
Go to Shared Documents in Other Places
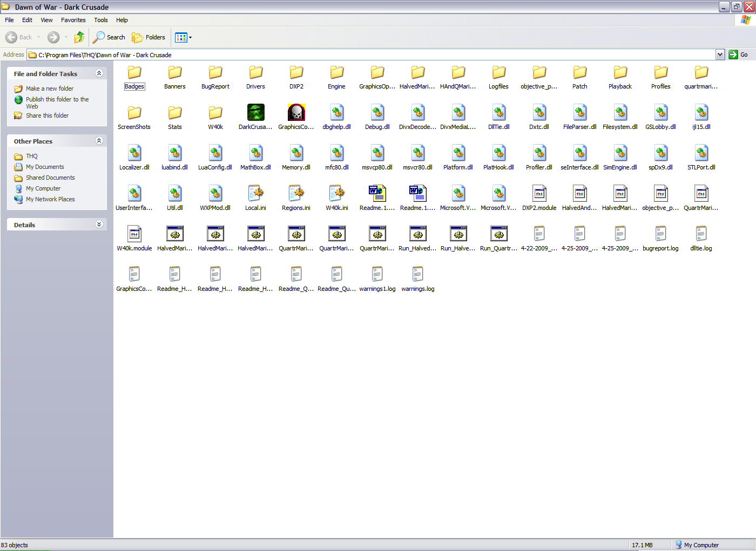click(x=50, y=178)
